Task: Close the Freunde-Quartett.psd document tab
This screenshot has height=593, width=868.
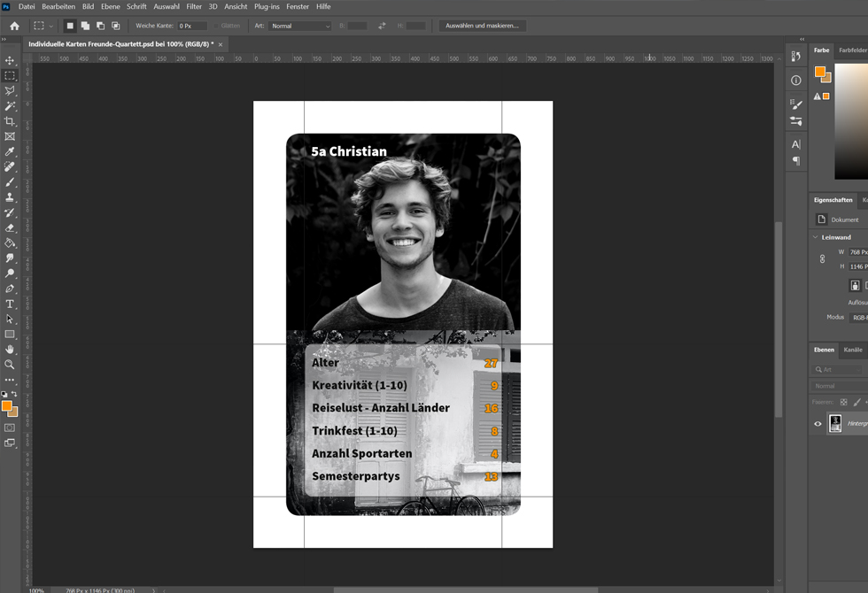Action: tap(221, 44)
